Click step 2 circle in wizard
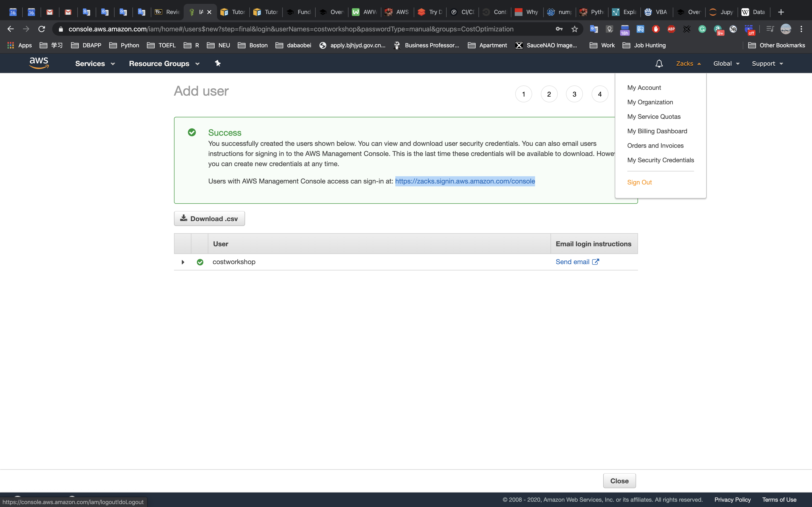This screenshot has height=507, width=812. (x=549, y=94)
